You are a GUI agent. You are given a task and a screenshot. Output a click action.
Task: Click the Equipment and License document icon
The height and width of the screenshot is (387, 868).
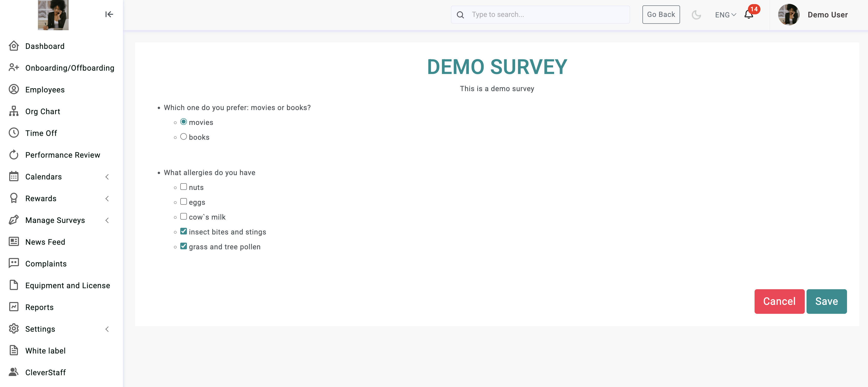[14, 285]
